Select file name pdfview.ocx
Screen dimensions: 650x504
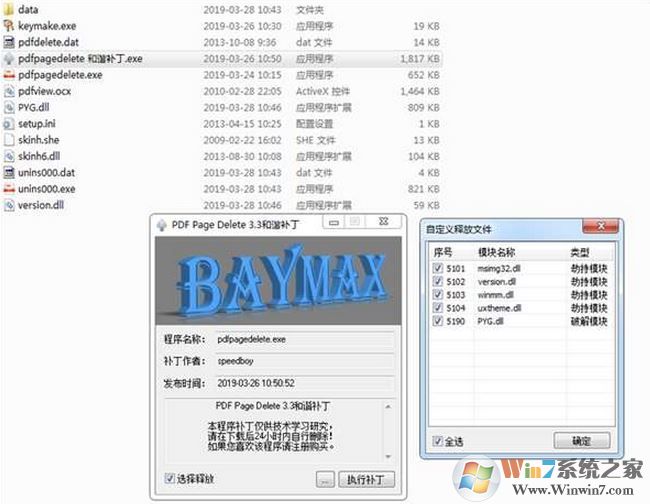(44, 91)
